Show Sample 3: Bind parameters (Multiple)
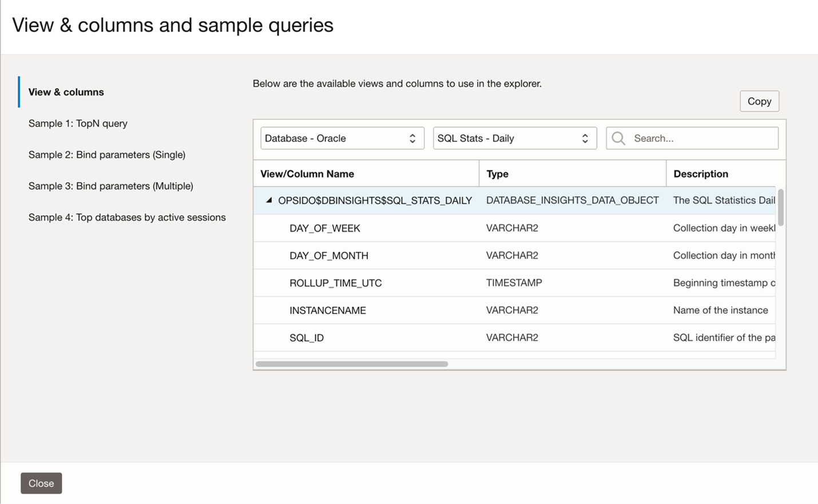This screenshot has width=818, height=504. tap(111, 186)
